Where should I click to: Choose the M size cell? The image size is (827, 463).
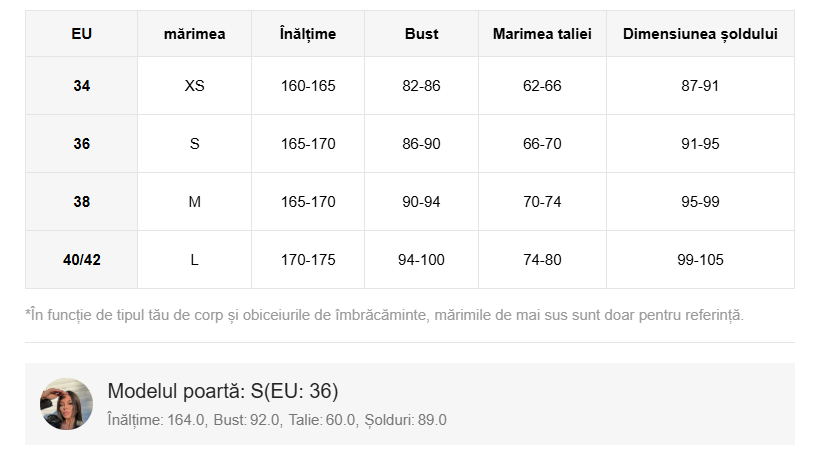pos(194,202)
